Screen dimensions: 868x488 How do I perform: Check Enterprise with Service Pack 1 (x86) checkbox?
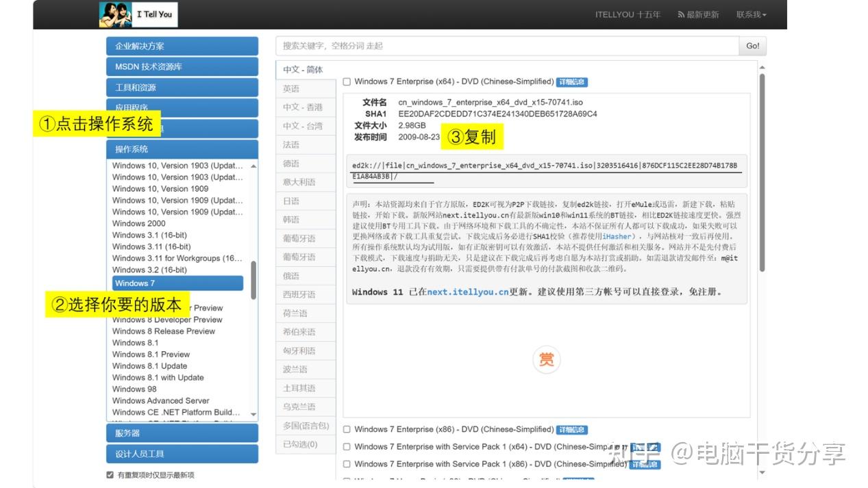347,464
